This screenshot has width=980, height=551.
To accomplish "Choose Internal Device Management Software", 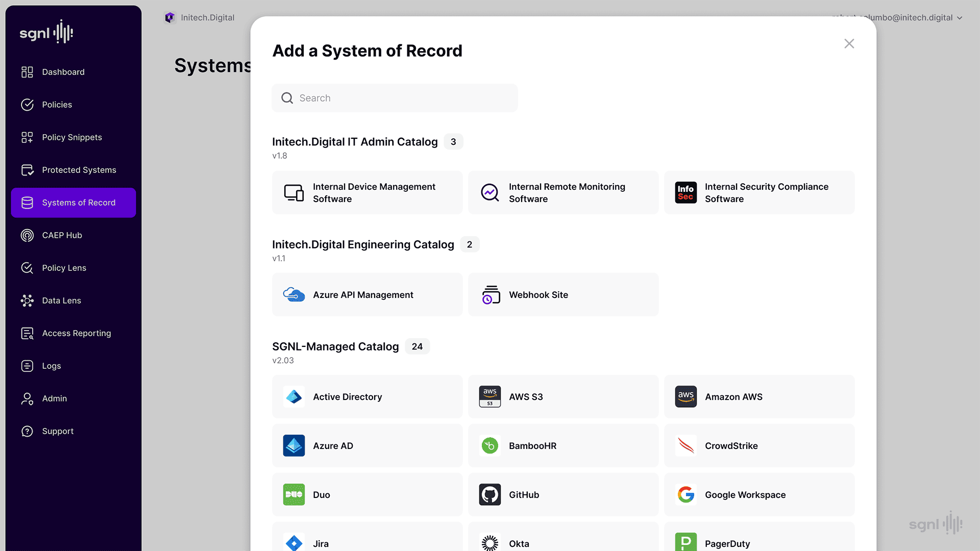I will pos(367,192).
